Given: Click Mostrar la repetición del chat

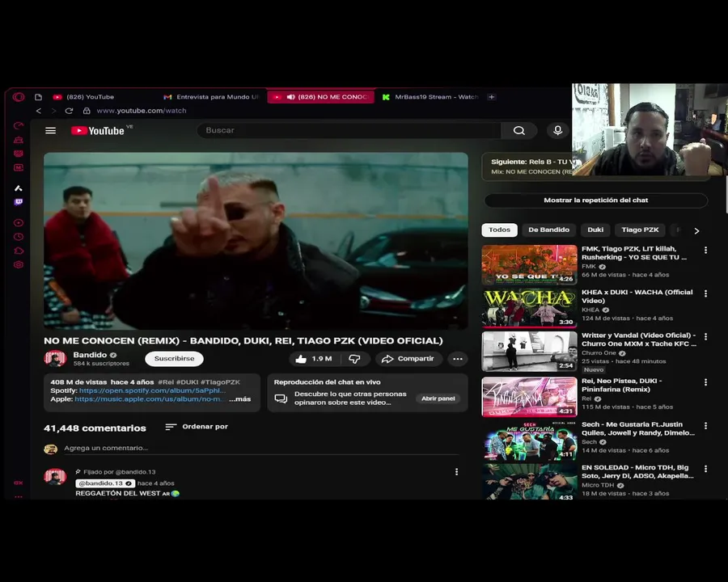Looking at the screenshot, I should (x=595, y=200).
